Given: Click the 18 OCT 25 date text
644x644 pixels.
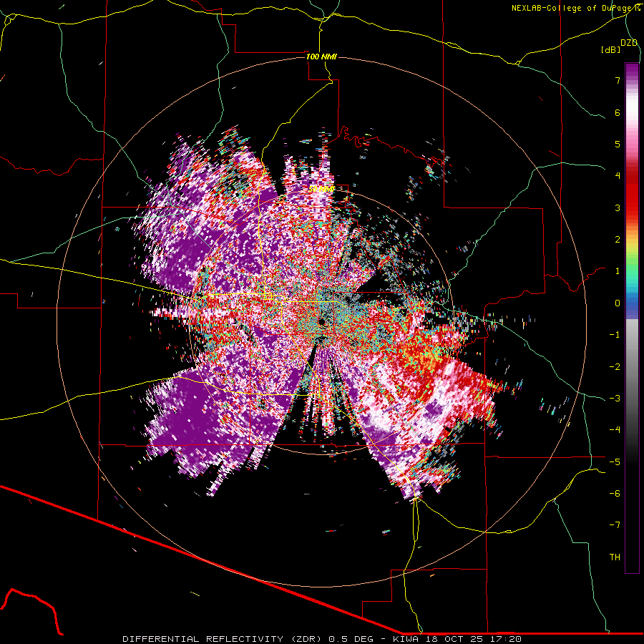Looking at the screenshot, I should [454, 639].
